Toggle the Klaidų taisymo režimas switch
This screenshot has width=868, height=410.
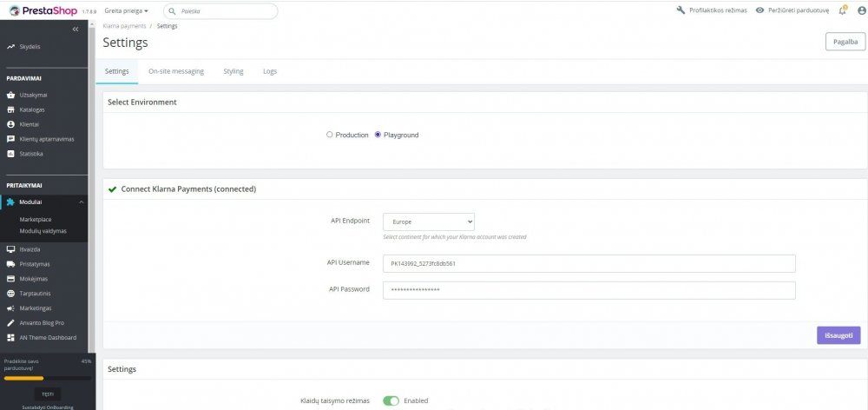391,400
